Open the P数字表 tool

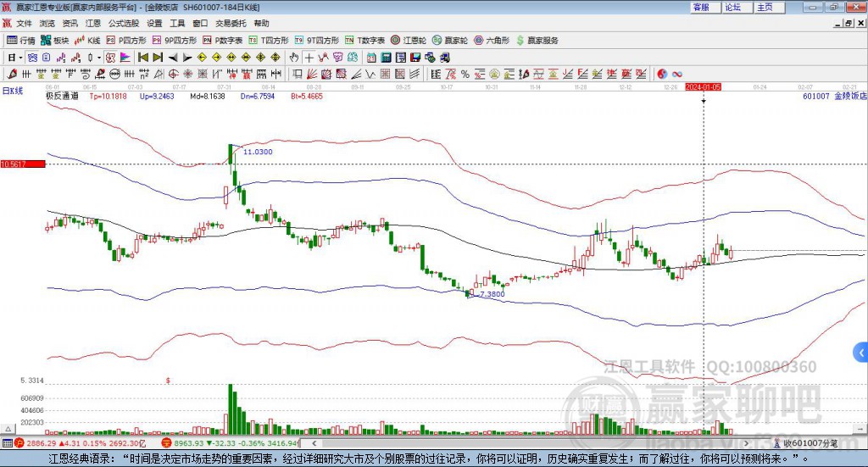coord(223,41)
